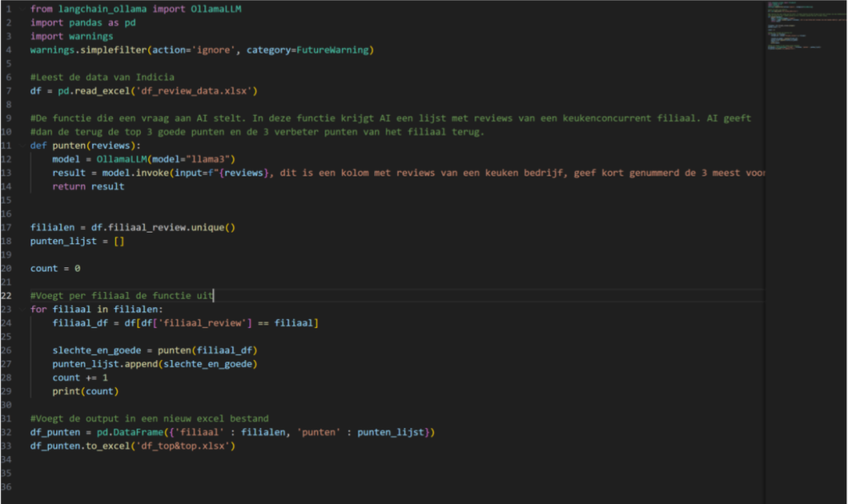Screen dimensions: 848x504
Task: Click '#Leest de data van Indicia' comment
Action: [x=103, y=78]
